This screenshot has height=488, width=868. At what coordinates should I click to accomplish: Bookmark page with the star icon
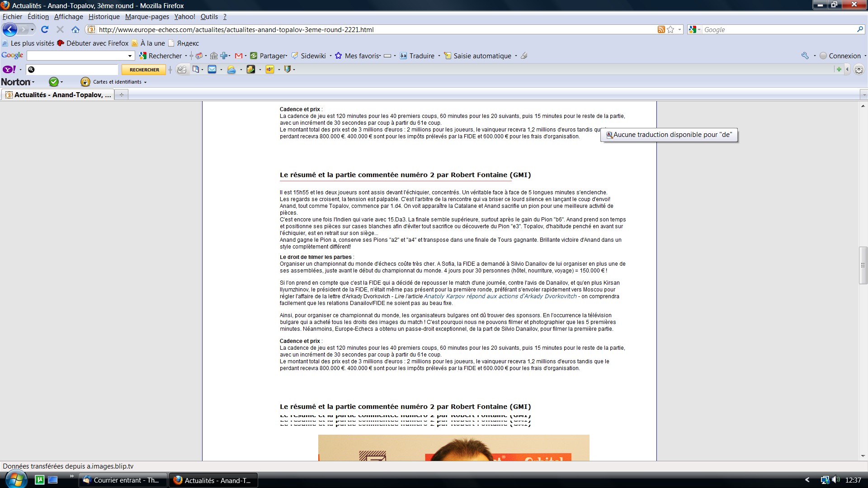coord(670,29)
